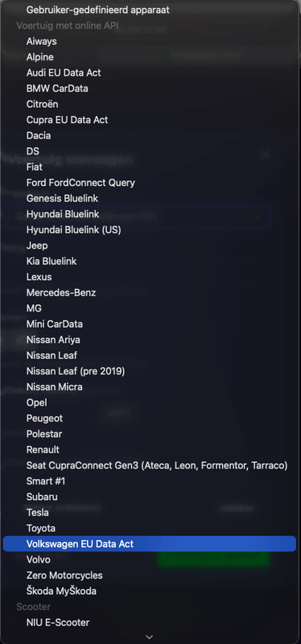This screenshot has width=301, height=644.
Task: Choose Mercedes-Benz option
Action: pos(150,292)
